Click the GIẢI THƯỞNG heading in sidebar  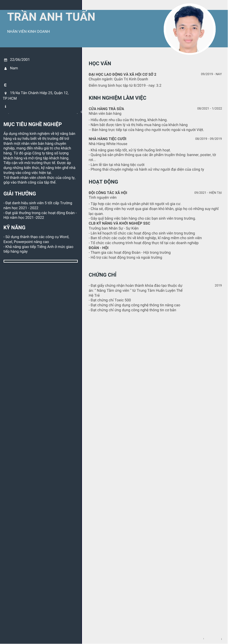click(x=20, y=194)
